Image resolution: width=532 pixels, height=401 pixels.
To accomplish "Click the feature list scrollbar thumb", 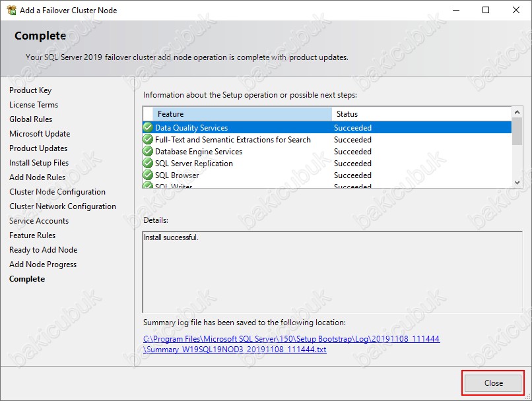I will [x=517, y=131].
